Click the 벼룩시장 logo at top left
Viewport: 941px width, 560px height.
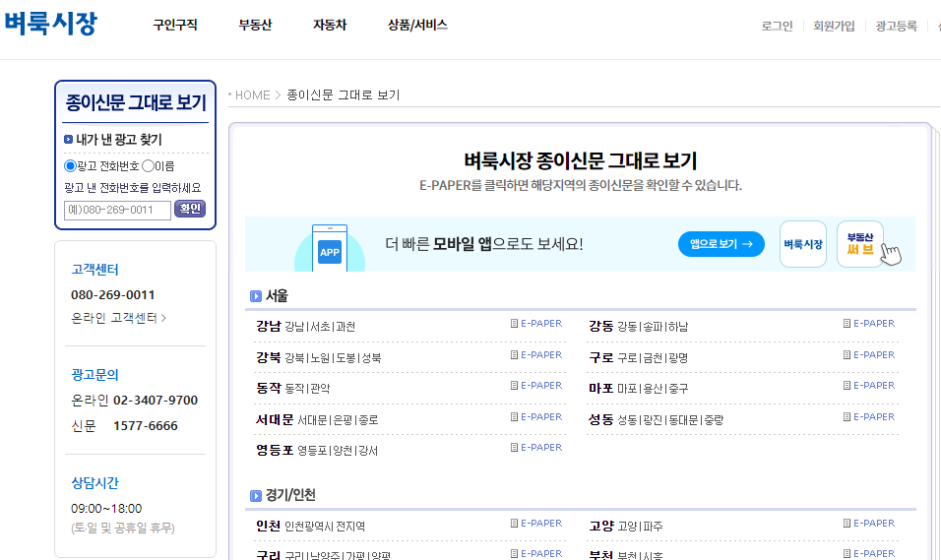click(50, 24)
